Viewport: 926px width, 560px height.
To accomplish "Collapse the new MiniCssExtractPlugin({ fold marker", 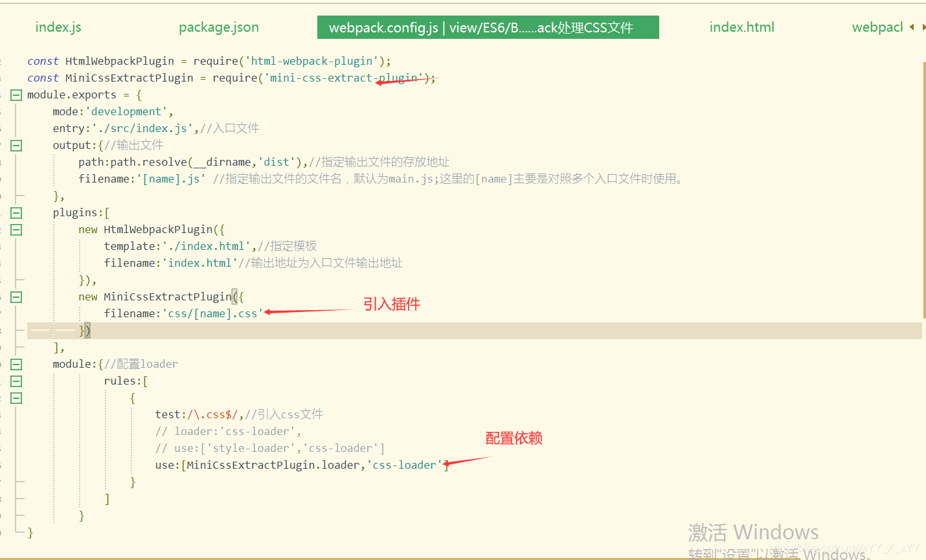I will (x=16, y=297).
